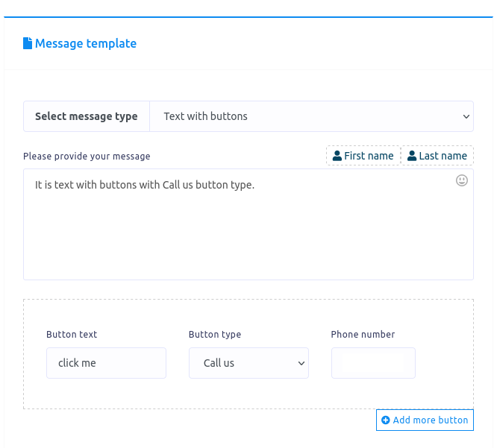This screenshot has height=448, width=494.
Task: Click the empty Phone number field
Action: pos(373,363)
